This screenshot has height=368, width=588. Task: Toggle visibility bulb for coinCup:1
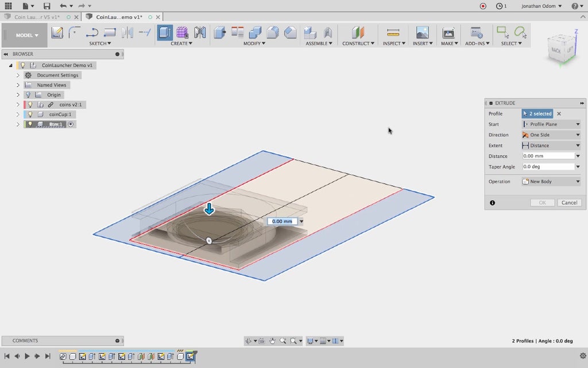[30, 114]
